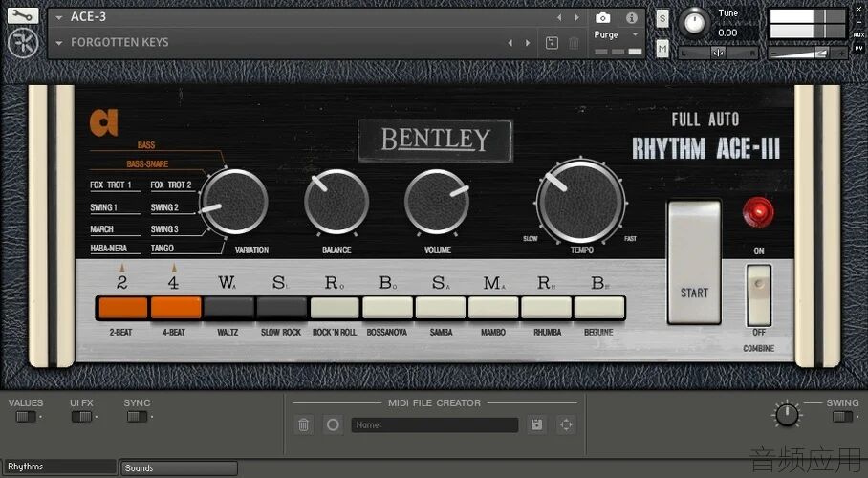Mute the instrument with M button
This screenshot has width=868, height=478.
(x=662, y=49)
